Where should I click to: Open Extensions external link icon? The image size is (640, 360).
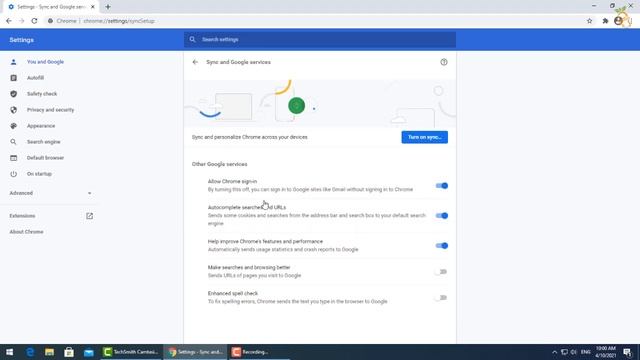tap(89, 216)
